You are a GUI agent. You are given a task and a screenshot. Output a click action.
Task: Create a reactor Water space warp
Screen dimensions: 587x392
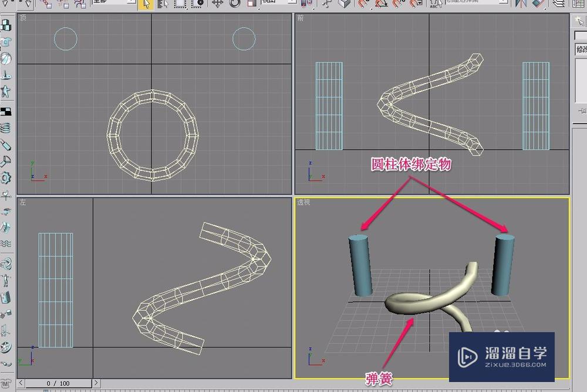(x=6, y=244)
